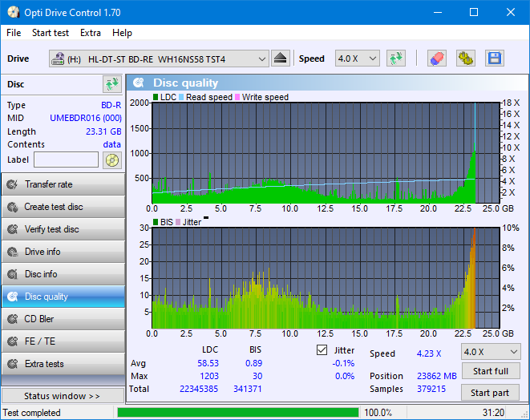The height and width of the screenshot is (420, 530).
Task: Click the refresh drive icon beside Speed
Action: (396, 59)
